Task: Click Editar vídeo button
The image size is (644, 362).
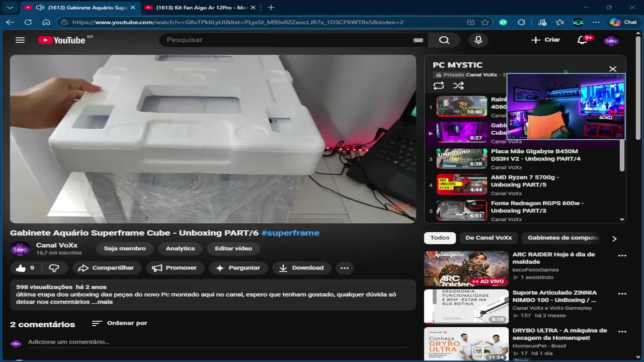Action: coord(233,248)
